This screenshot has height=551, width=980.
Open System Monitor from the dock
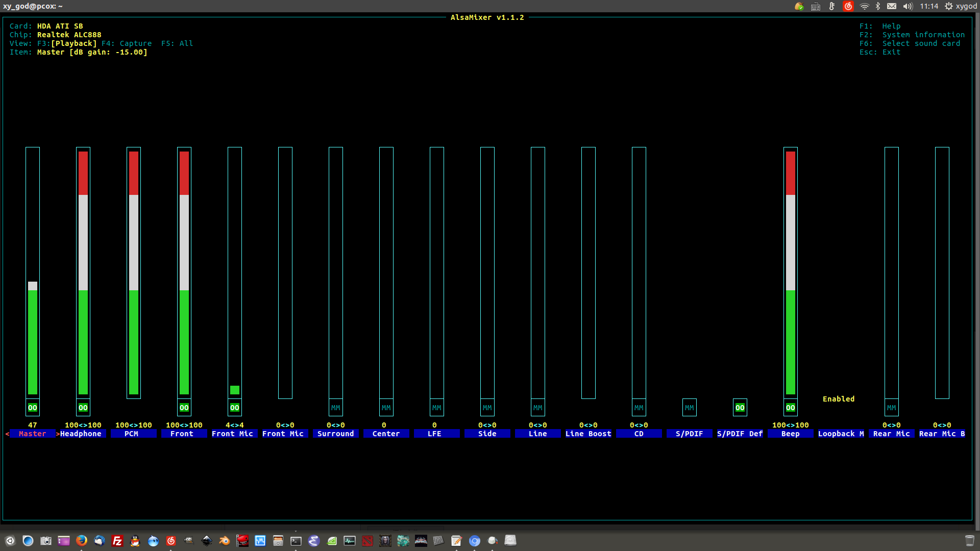click(x=350, y=540)
